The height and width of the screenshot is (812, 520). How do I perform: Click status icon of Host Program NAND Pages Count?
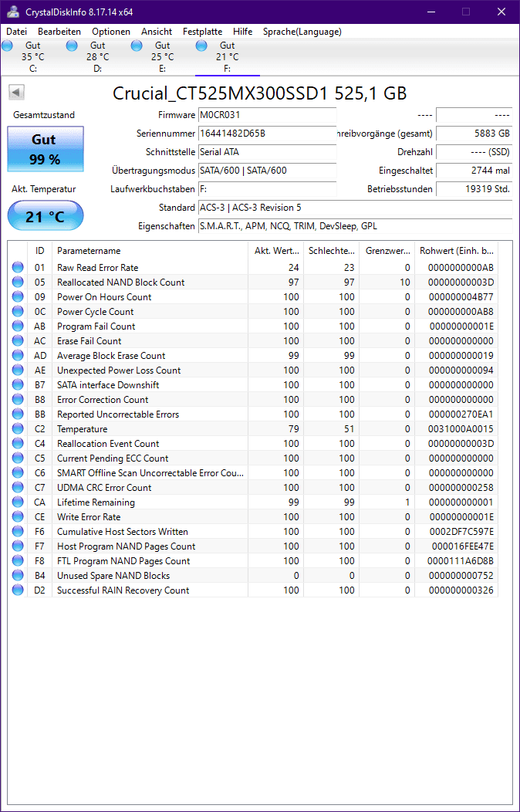coord(18,546)
